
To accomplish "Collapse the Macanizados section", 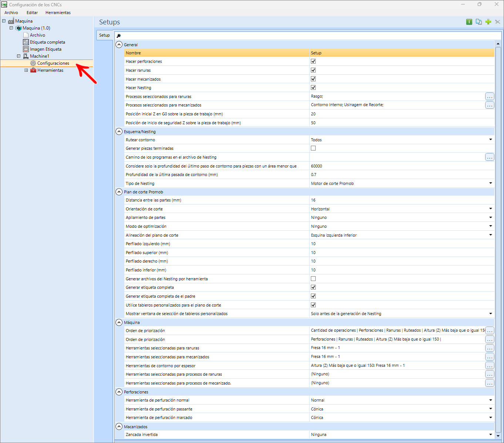I will 119,426.
